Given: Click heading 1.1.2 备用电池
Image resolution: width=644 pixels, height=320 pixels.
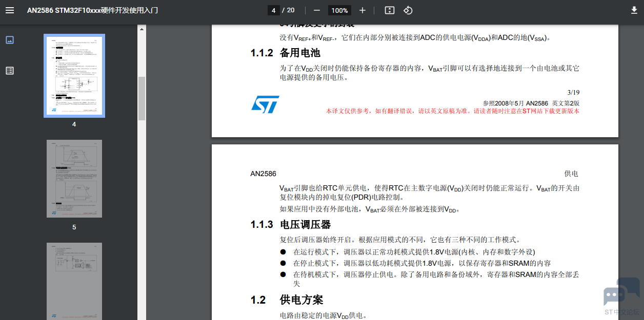Looking at the screenshot, I should coord(285,53).
